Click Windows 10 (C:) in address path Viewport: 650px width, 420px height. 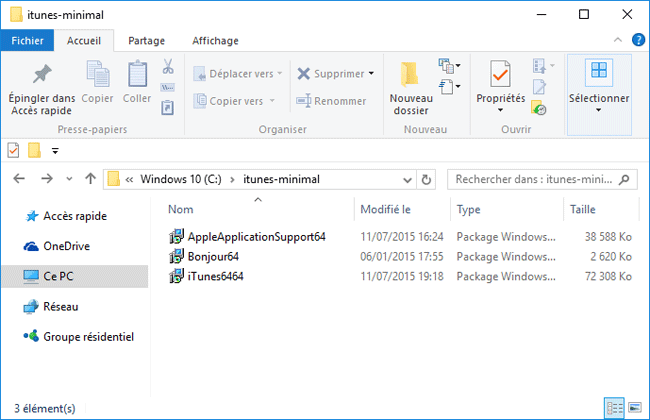pyautogui.click(x=181, y=179)
